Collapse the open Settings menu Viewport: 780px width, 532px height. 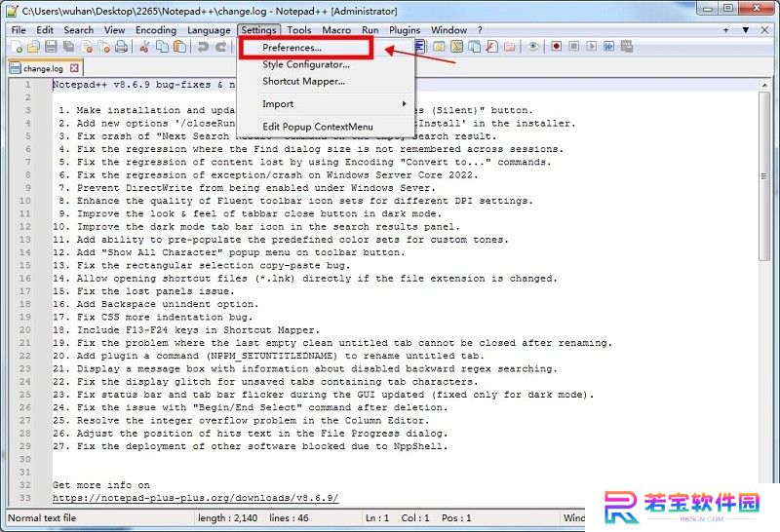[x=258, y=30]
